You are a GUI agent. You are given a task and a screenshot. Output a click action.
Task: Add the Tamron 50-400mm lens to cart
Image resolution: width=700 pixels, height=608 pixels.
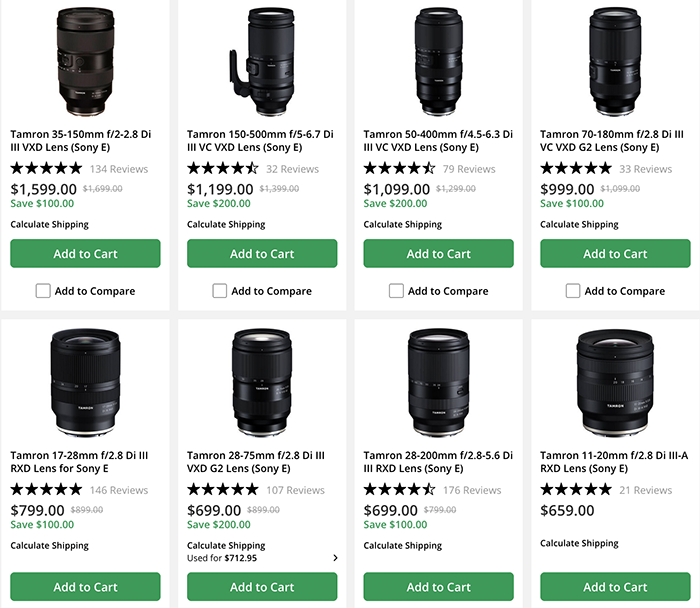coord(438,254)
